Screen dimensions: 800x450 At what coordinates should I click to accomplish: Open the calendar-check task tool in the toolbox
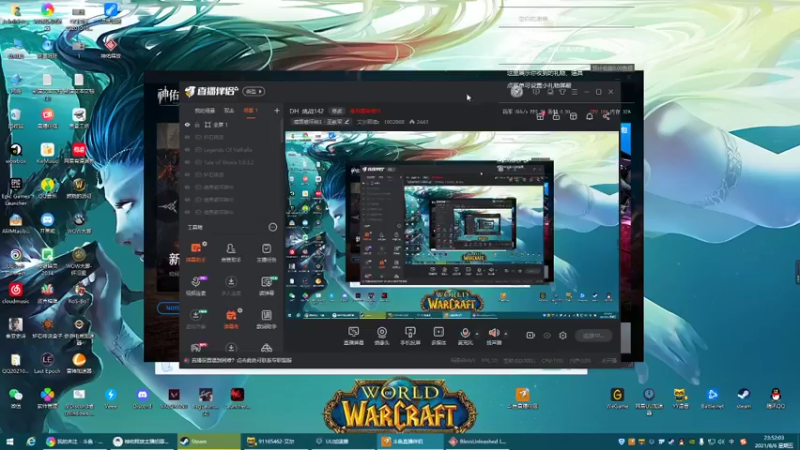point(266,252)
